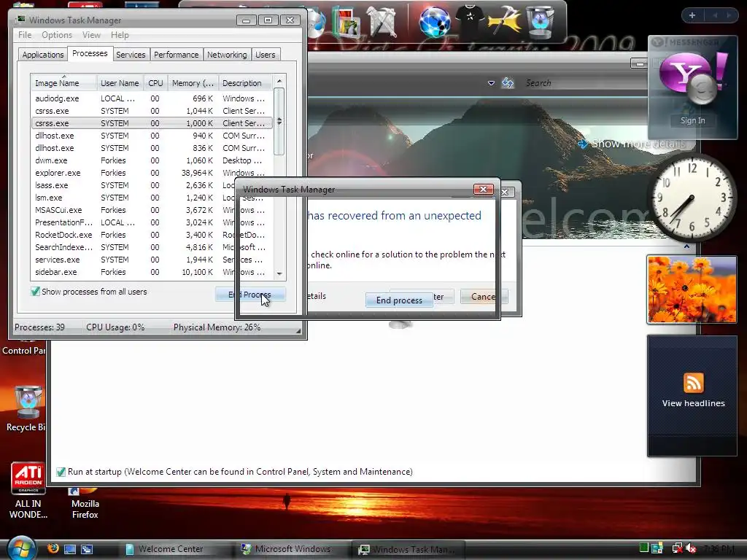Open the Options menu in Task Manager
Viewport: 747px width, 560px height.
[x=57, y=35]
